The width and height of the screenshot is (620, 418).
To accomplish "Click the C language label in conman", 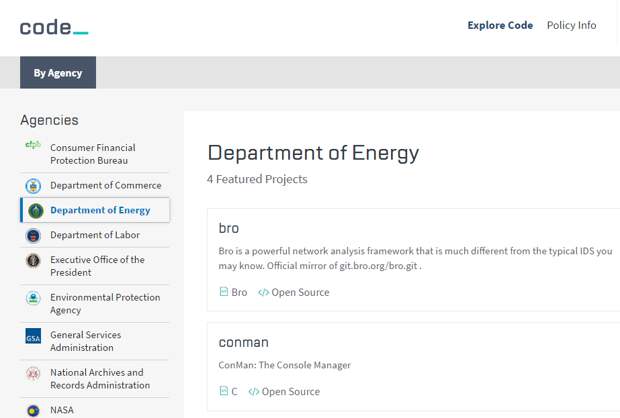I will [234, 392].
